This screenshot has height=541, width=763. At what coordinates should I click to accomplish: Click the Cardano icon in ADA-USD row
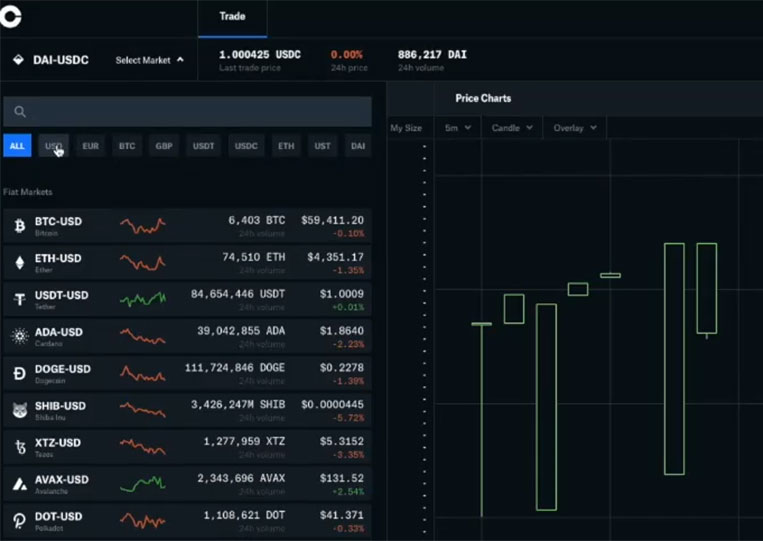19,336
